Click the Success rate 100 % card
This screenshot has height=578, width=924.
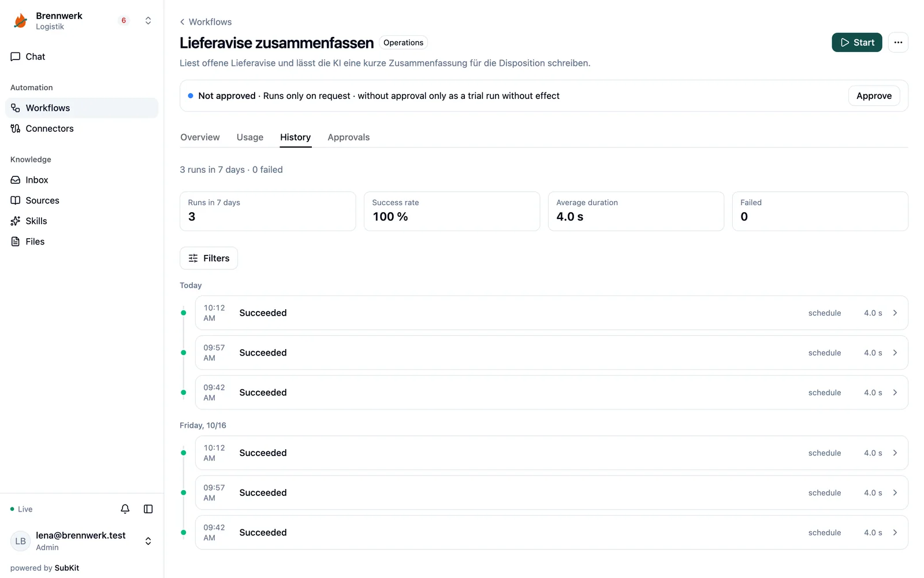[452, 212]
